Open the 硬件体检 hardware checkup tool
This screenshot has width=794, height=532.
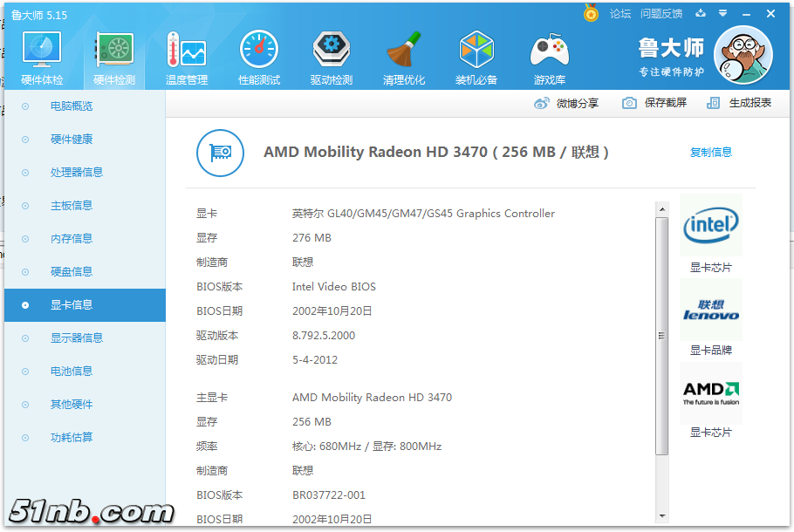tap(42, 58)
